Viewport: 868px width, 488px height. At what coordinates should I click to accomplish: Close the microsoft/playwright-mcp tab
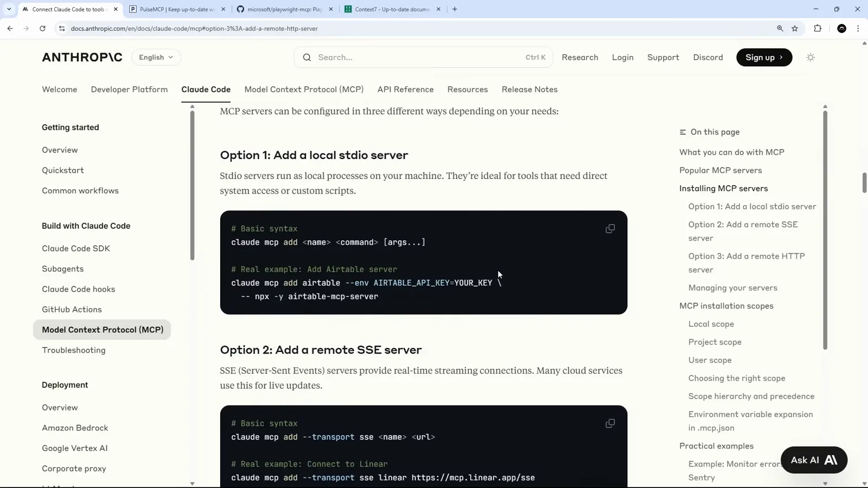tap(330, 9)
